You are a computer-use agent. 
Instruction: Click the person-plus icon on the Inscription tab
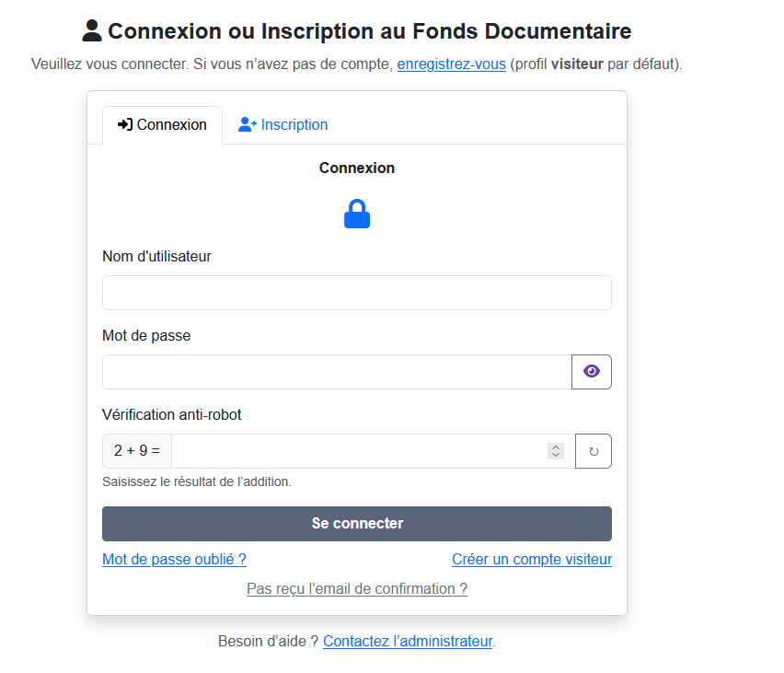click(246, 123)
